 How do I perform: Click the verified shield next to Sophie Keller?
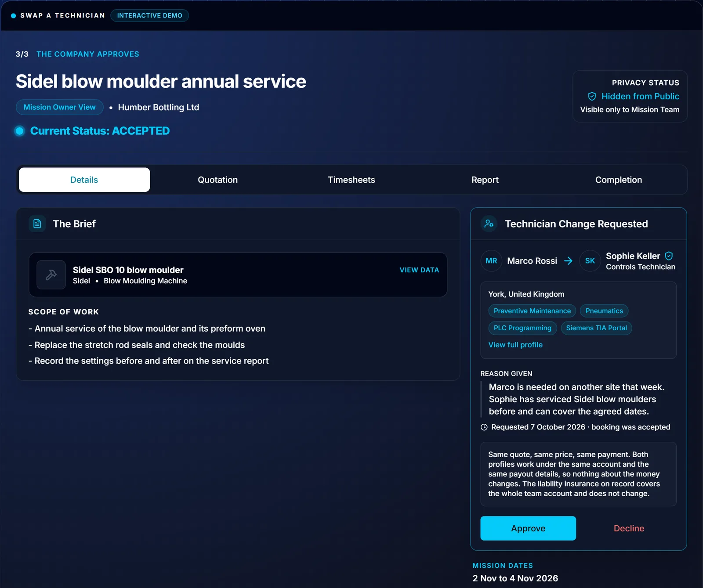pos(669,256)
